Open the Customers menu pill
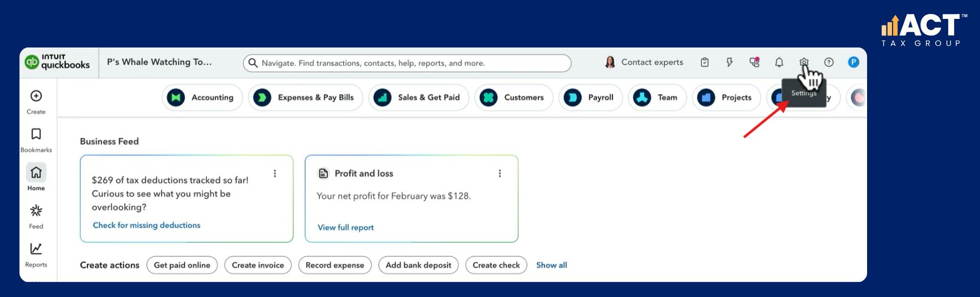The image size is (980, 297). point(514,98)
